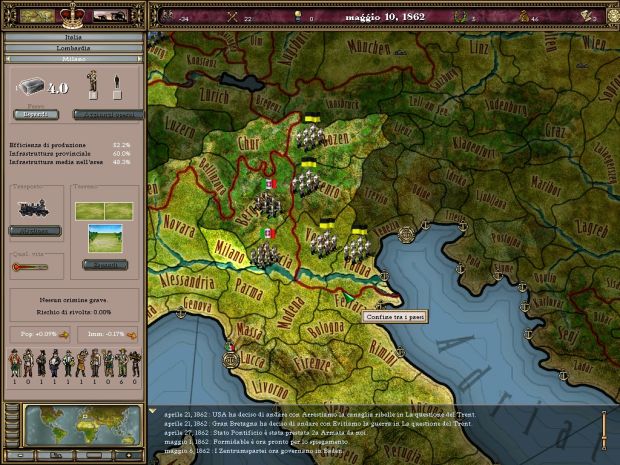Screen dimensions: 620x465
Task: Click the Lucca naval base icon
Action: coord(231,359)
